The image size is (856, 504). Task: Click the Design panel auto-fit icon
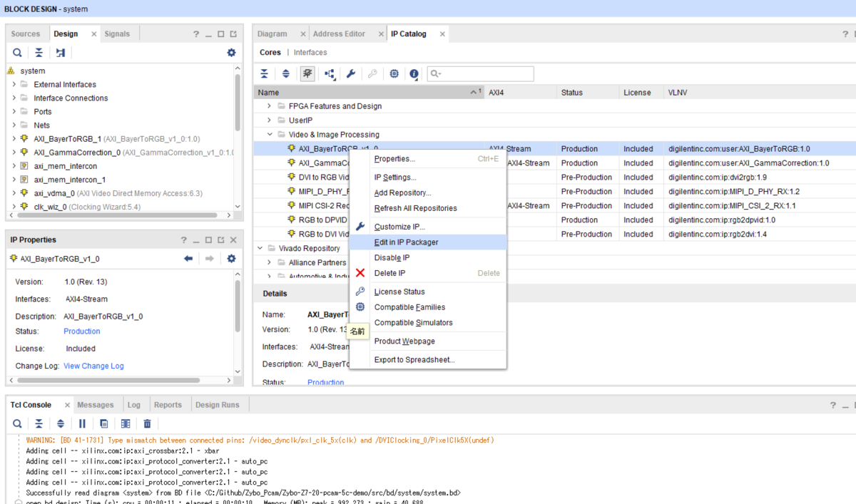(61, 53)
